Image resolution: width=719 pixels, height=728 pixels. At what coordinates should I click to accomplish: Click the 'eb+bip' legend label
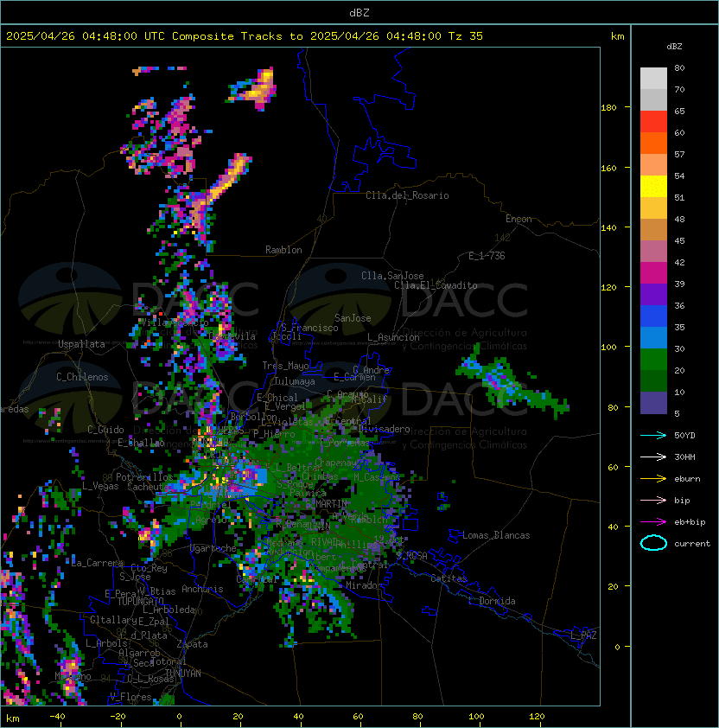[690, 522]
